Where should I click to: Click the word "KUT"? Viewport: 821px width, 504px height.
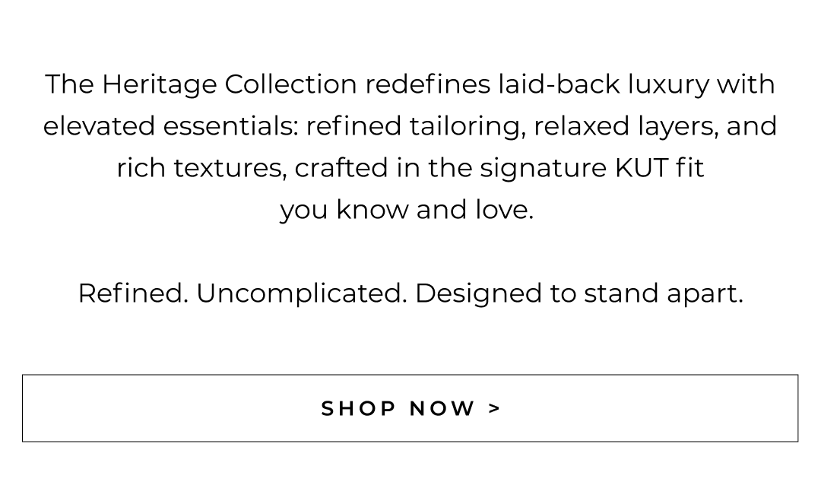[642, 168]
